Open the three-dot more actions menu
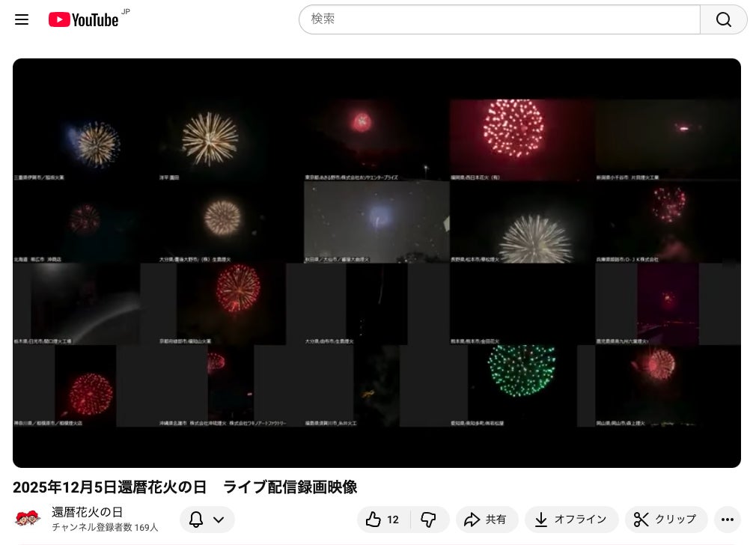 coord(727,520)
